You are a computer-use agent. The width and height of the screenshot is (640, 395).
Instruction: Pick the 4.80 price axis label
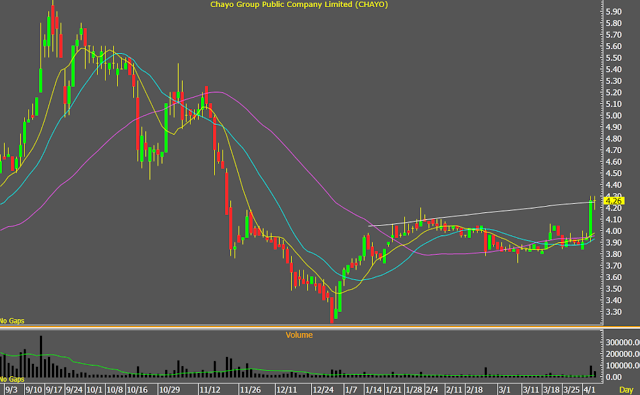click(x=614, y=139)
